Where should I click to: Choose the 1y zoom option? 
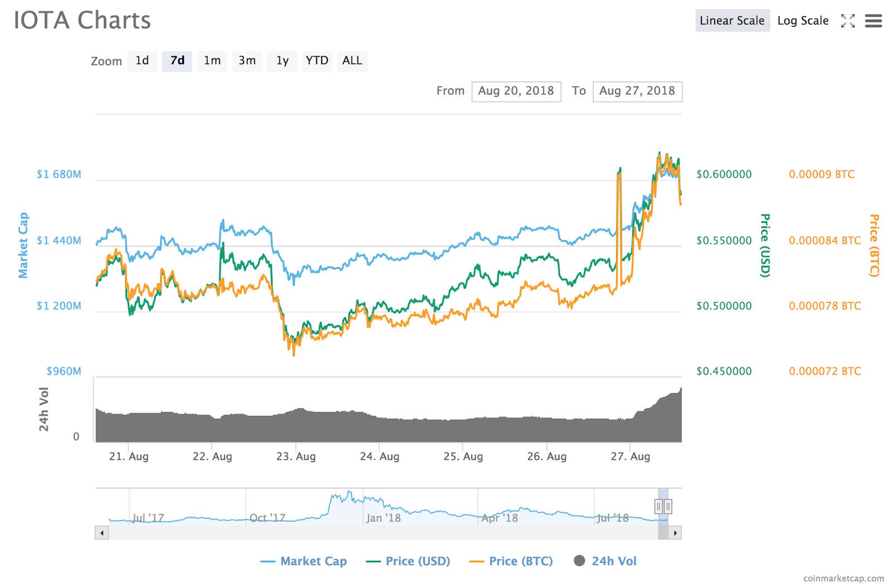(282, 61)
